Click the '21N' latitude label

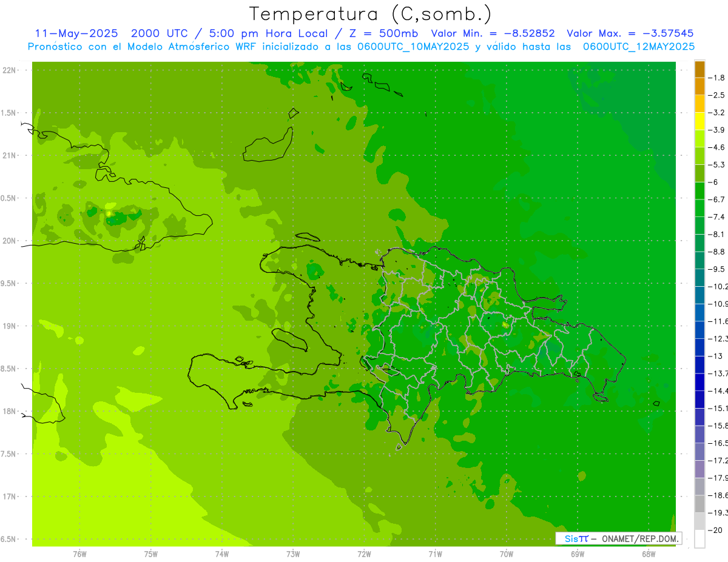(10, 156)
